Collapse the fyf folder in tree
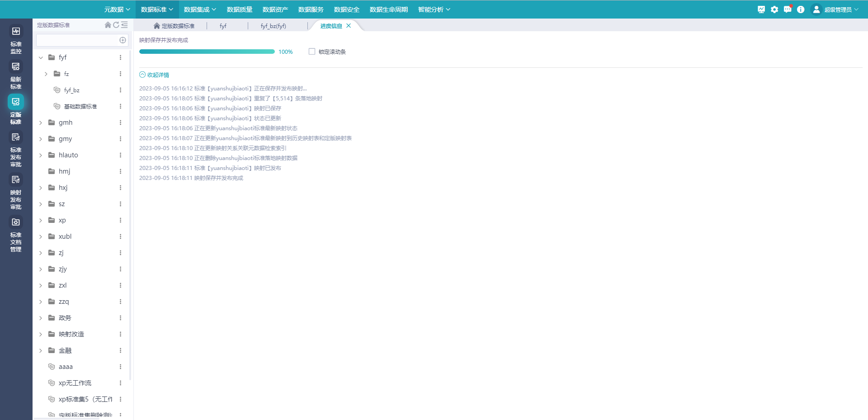This screenshot has height=420, width=868. [x=41, y=57]
